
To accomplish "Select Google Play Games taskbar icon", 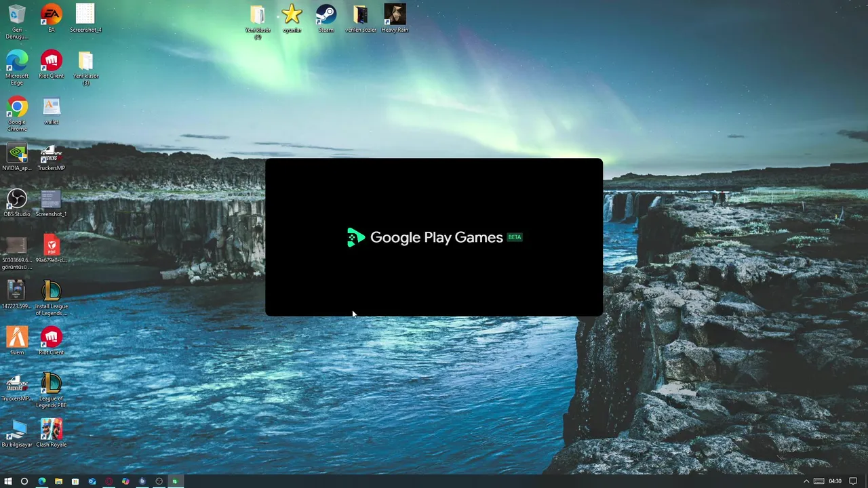I will point(175,481).
